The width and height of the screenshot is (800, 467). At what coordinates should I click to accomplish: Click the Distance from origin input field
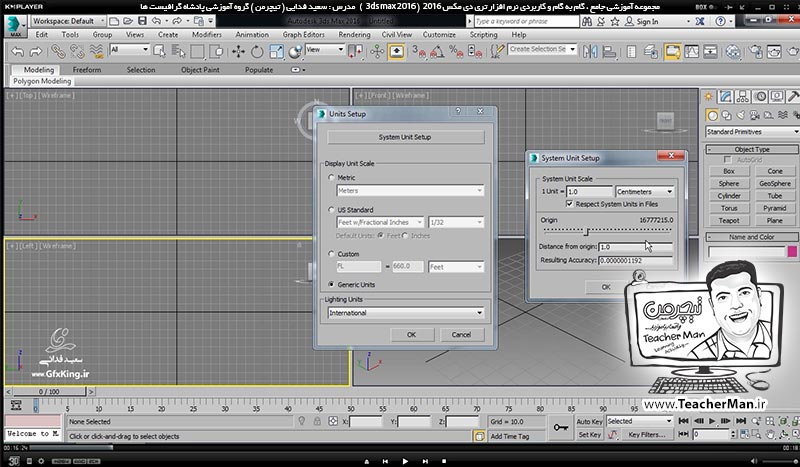coord(636,247)
